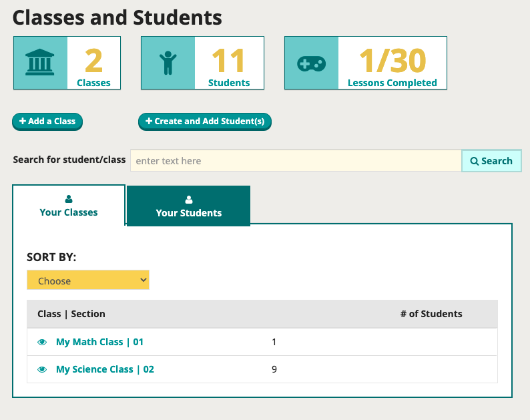Focus the search for student/class field
Image resolution: width=530 pixels, height=420 pixels.
[x=296, y=161]
